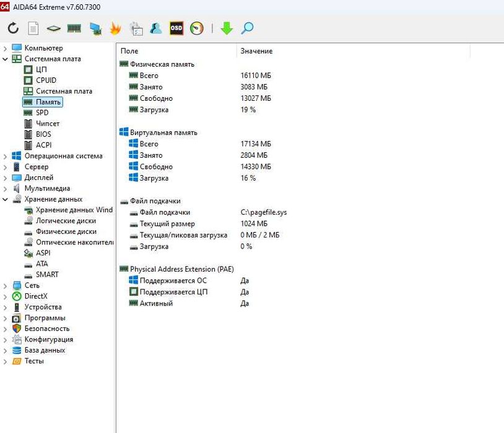This screenshot has width=504, height=433.
Task: Select the Память tree item
Action: 48,102
